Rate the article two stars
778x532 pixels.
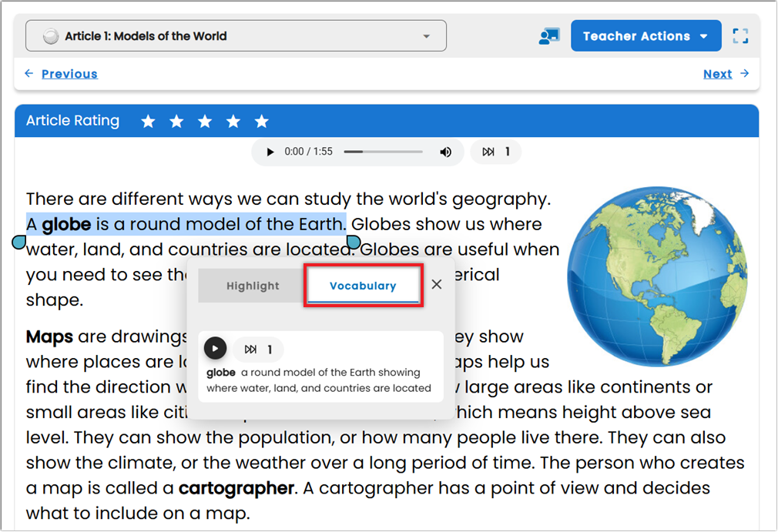pos(176,121)
